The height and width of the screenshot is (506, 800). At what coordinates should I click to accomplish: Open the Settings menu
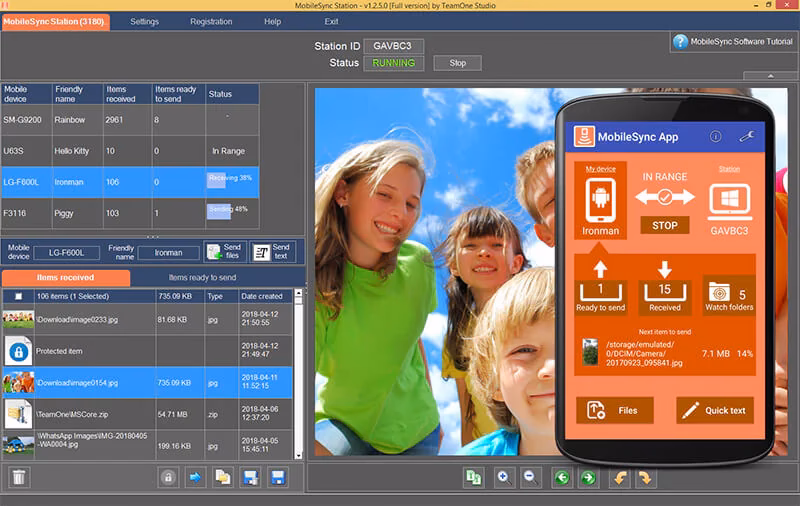(144, 21)
